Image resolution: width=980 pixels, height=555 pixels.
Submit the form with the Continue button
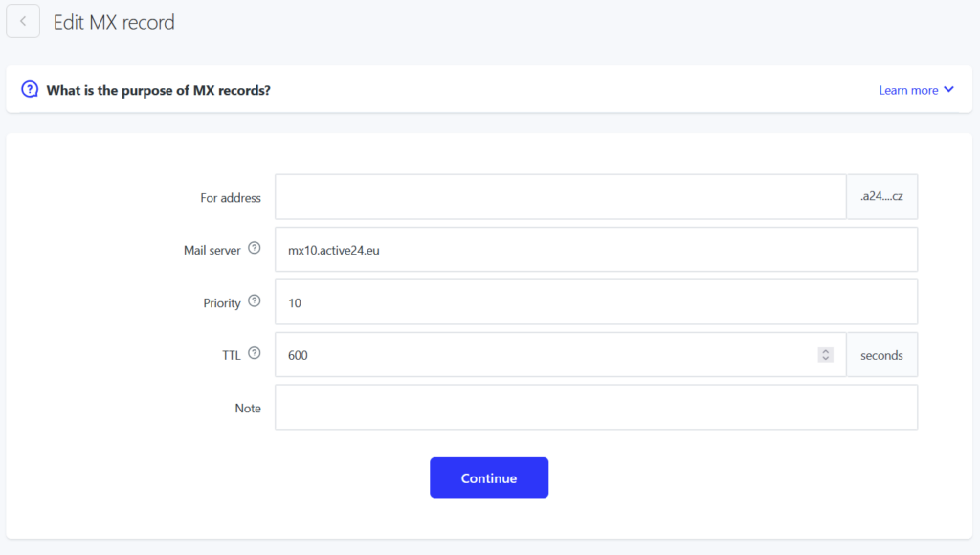(489, 478)
